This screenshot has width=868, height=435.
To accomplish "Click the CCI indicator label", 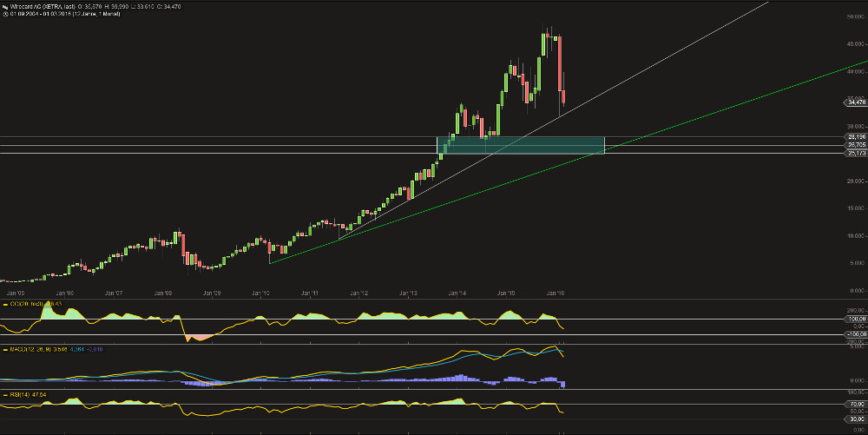I will (x=36, y=305).
